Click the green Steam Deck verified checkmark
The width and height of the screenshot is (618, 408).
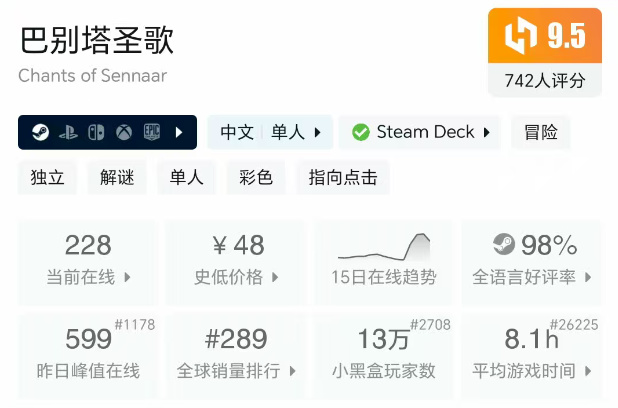pos(361,132)
